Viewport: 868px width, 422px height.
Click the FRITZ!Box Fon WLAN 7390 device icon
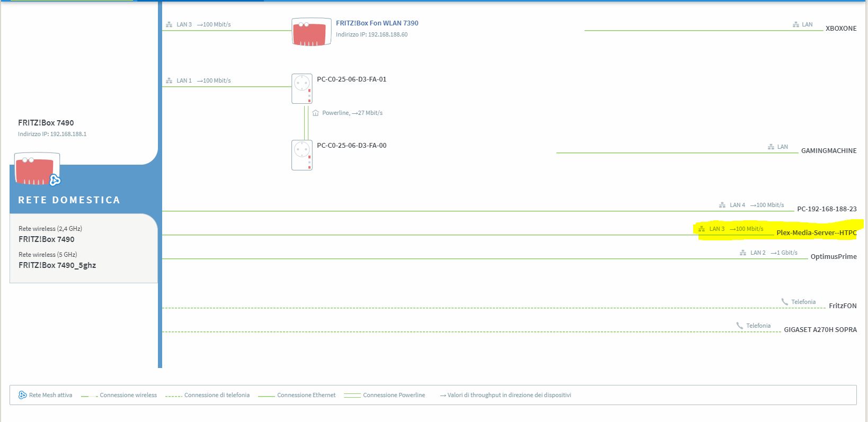pyautogui.click(x=312, y=32)
